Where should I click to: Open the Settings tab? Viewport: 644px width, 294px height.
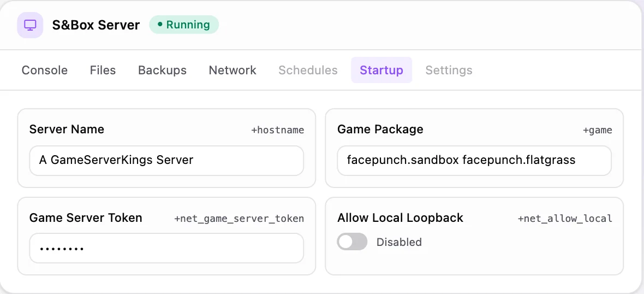click(x=449, y=70)
